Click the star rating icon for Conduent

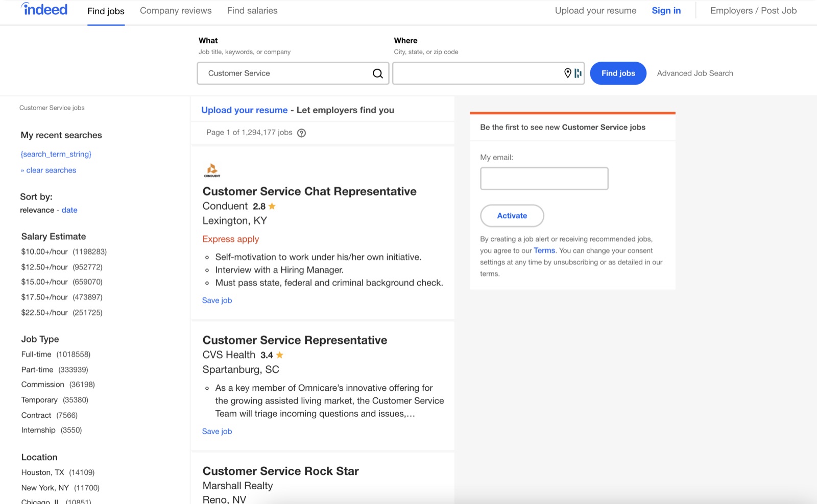[272, 206]
